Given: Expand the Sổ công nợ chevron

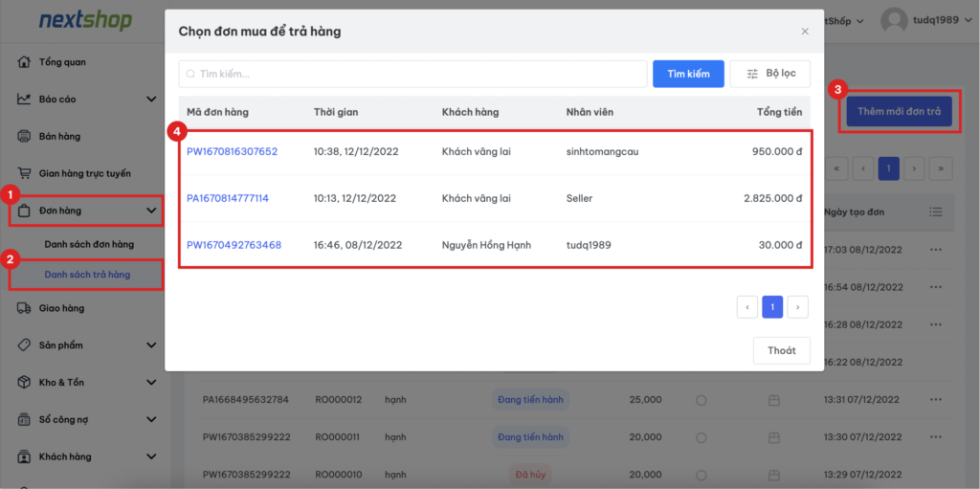Looking at the screenshot, I should click(151, 419).
